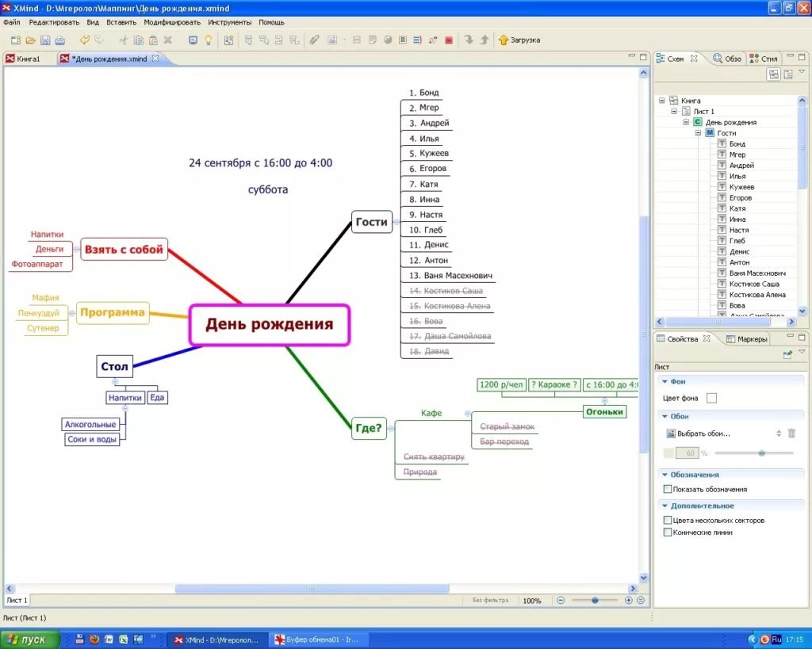Click the zoom level slider in status bar

(x=595, y=601)
